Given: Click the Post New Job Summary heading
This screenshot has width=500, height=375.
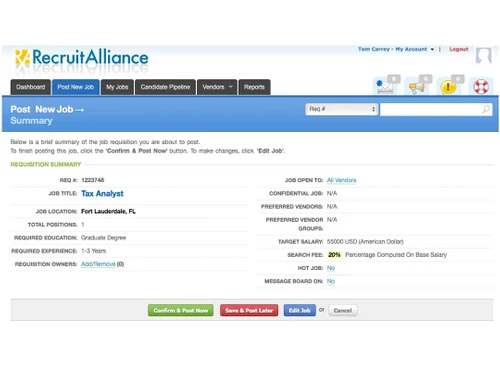Looking at the screenshot, I should pyautogui.click(x=47, y=115).
